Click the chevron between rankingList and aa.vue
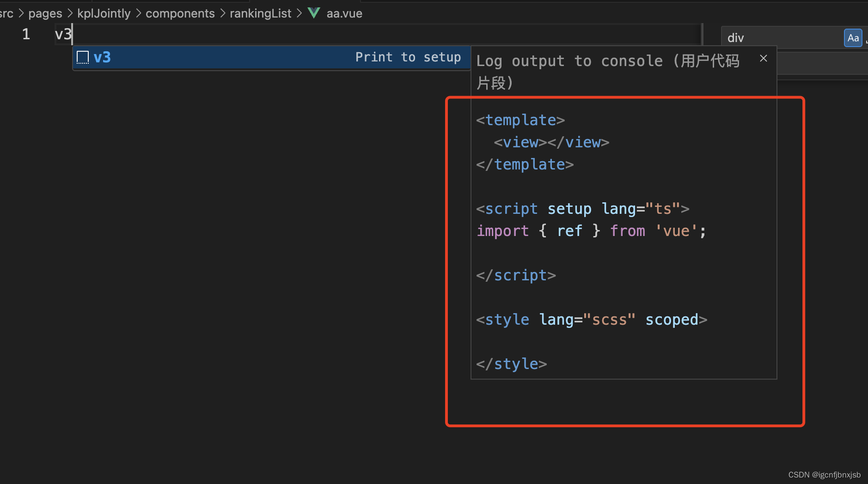 (x=300, y=12)
